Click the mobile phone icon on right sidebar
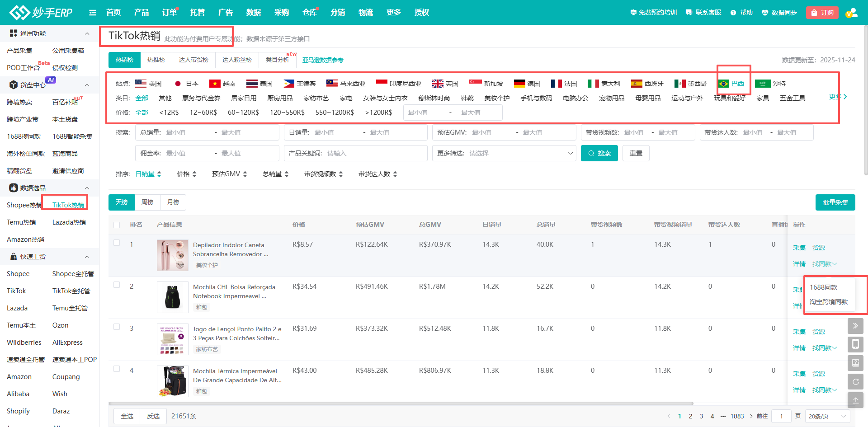The height and width of the screenshot is (427, 868). pyautogui.click(x=855, y=344)
